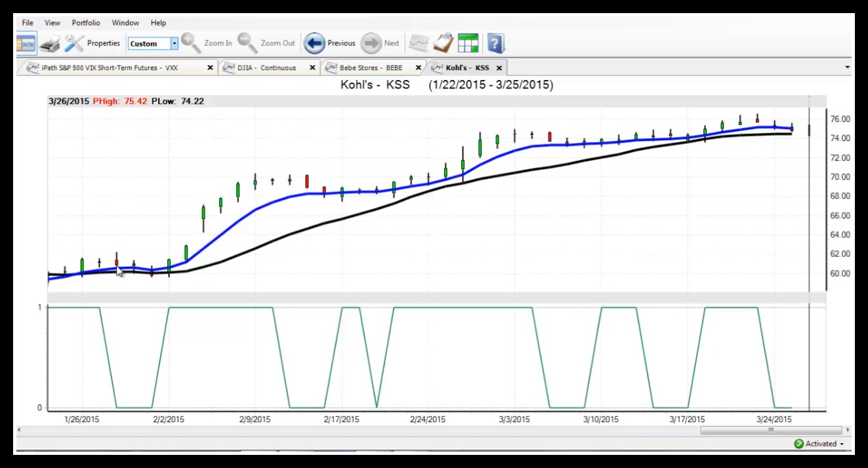Click the 2/24/2015 date axis label
Viewport: 868px width, 468px height.
(x=428, y=419)
